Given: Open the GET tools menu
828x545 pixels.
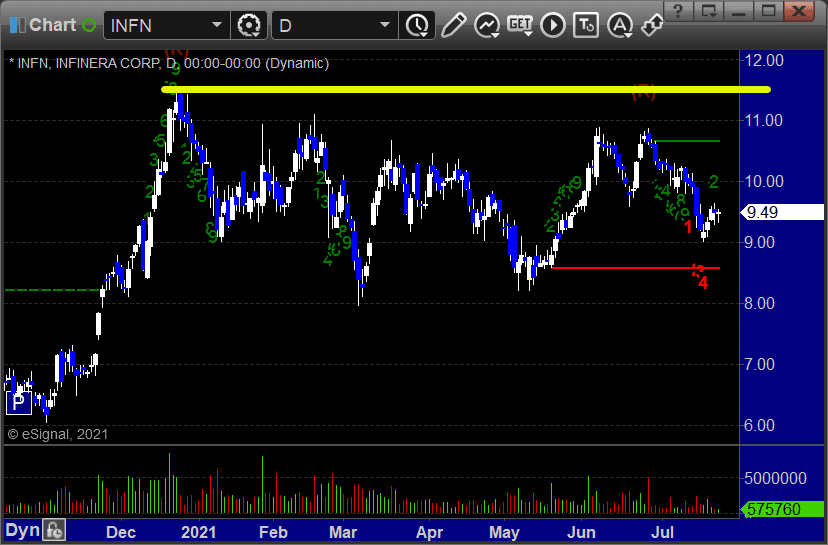Looking at the screenshot, I should (520, 25).
